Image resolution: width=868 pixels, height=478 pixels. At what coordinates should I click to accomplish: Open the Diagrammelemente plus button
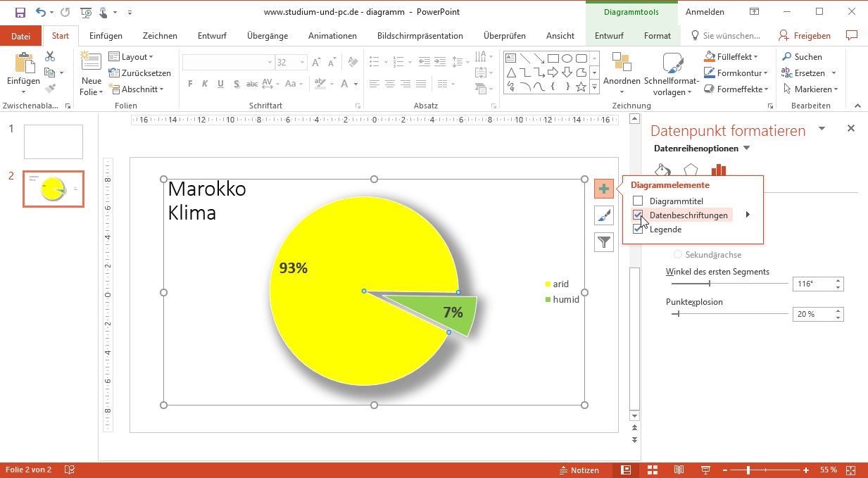tap(604, 189)
